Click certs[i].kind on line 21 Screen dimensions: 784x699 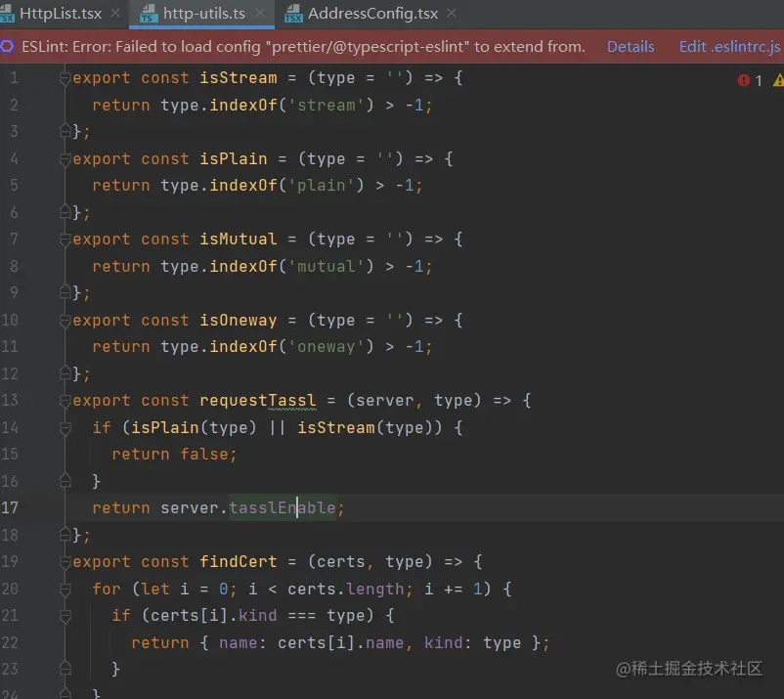(x=213, y=616)
